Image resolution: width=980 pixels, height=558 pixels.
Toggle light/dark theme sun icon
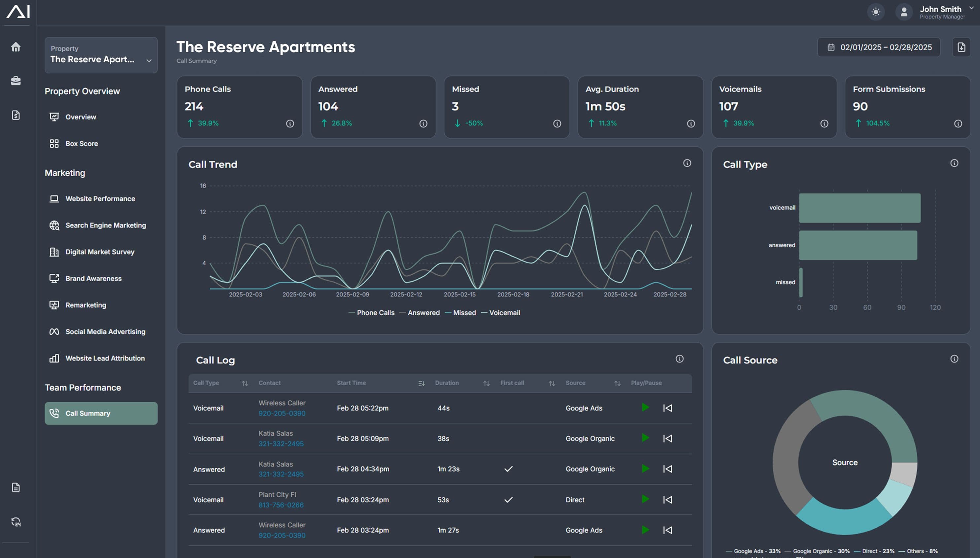[x=876, y=12]
